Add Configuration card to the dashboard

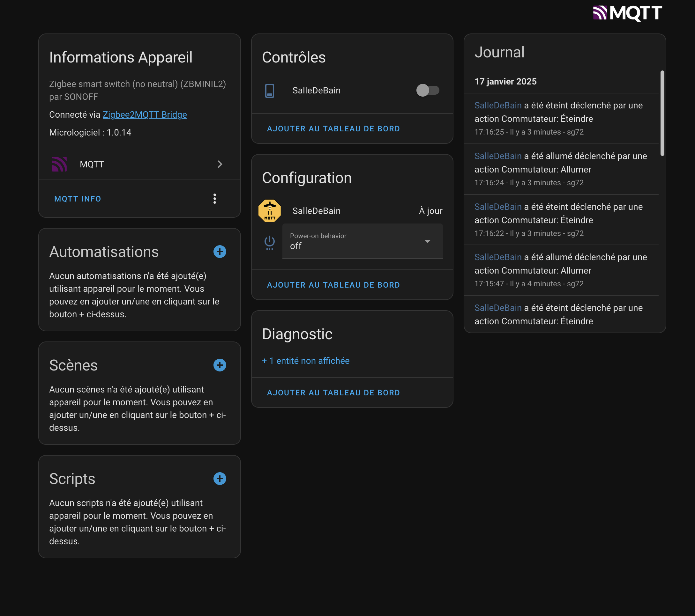tap(333, 285)
